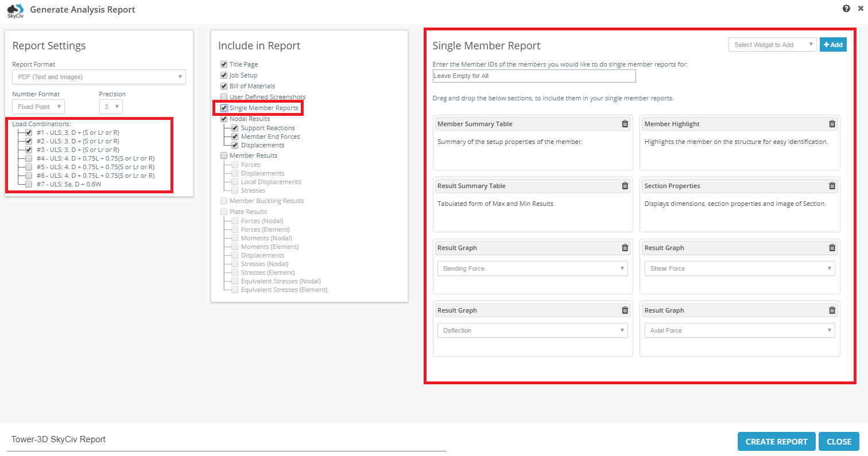
Task: Check load combination #5 ULS
Action: coord(29,167)
